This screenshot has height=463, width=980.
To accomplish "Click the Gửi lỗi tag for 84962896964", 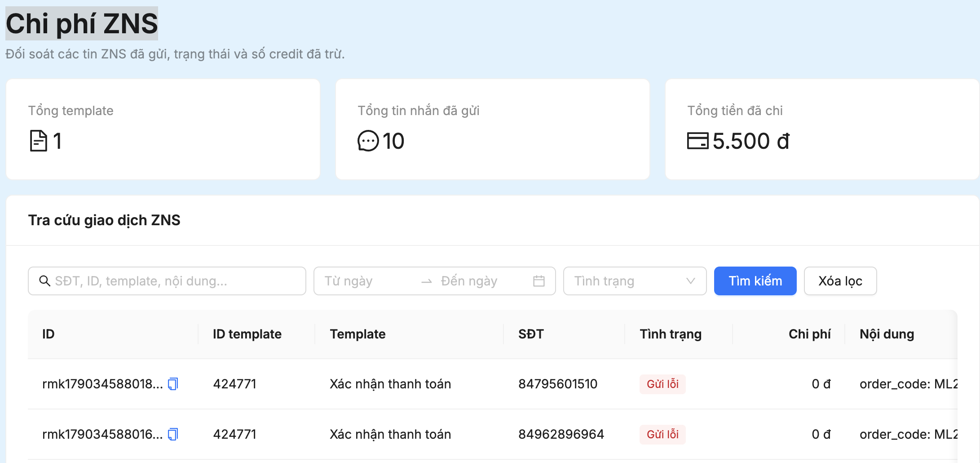I will 662,434.
